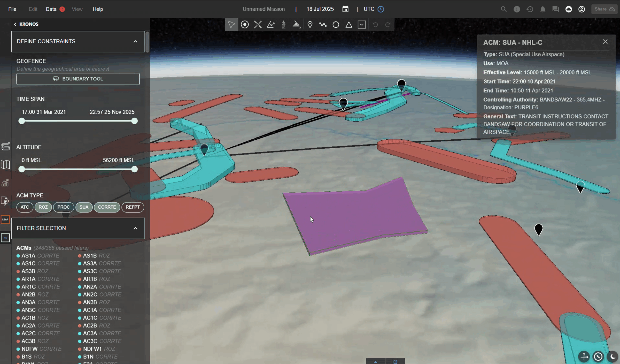Select the triangle shape tool

(x=349, y=24)
